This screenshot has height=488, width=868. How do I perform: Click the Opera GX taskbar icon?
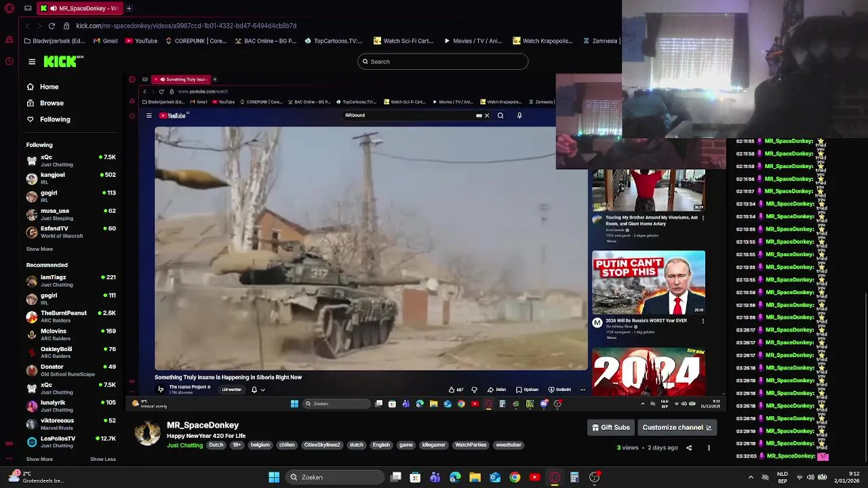pos(555,477)
